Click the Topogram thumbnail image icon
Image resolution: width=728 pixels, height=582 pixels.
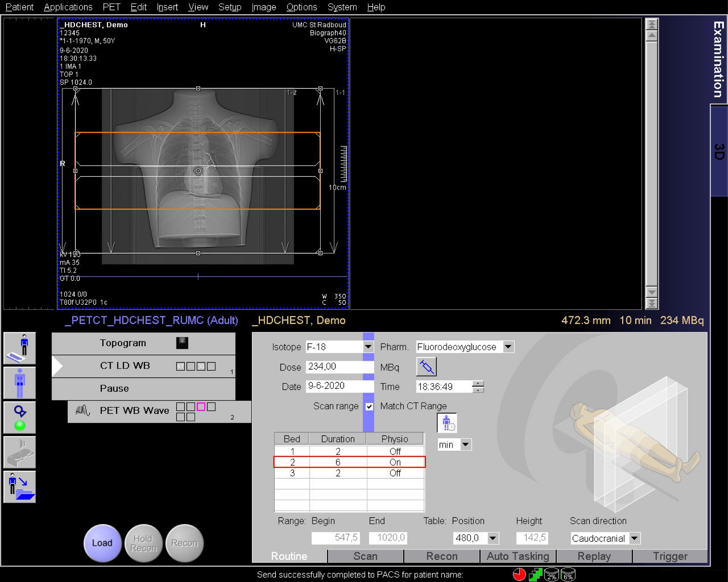tap(182, 343)
